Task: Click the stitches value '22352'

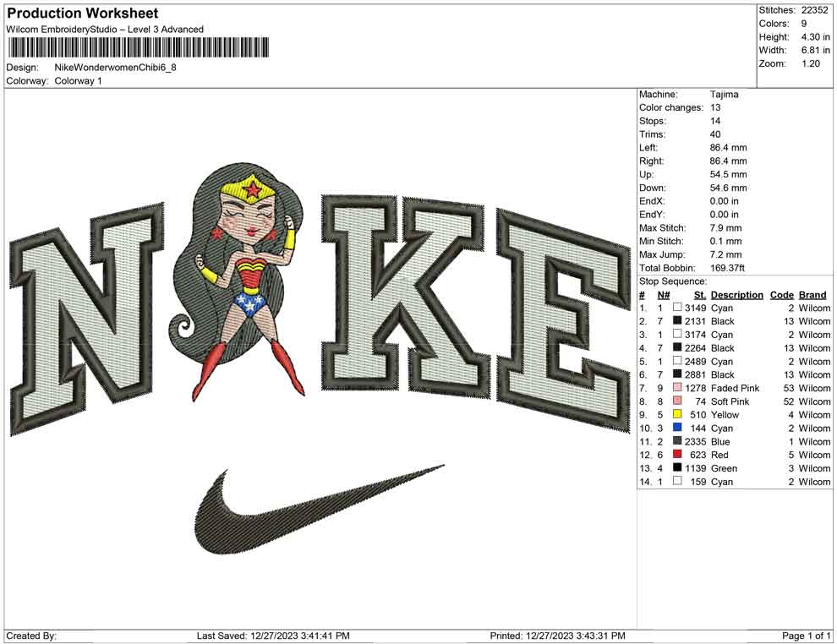Action: 814,10
